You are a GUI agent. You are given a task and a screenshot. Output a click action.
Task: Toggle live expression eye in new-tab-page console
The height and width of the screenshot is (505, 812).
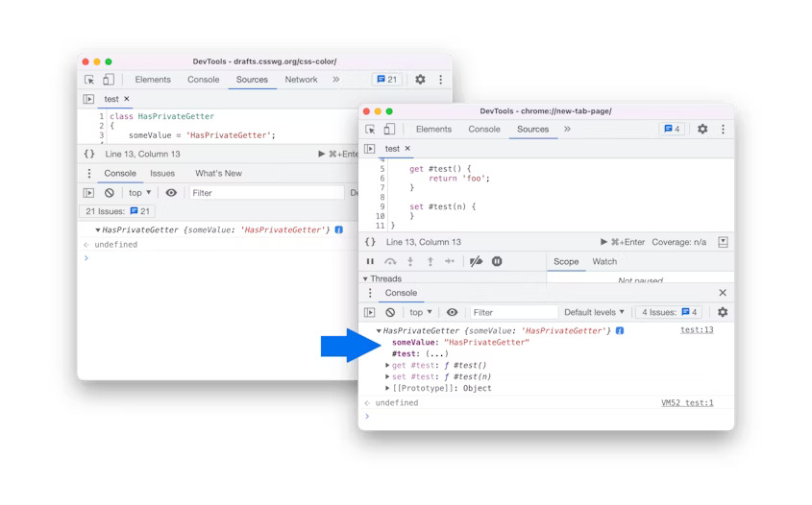pos(452,313)
